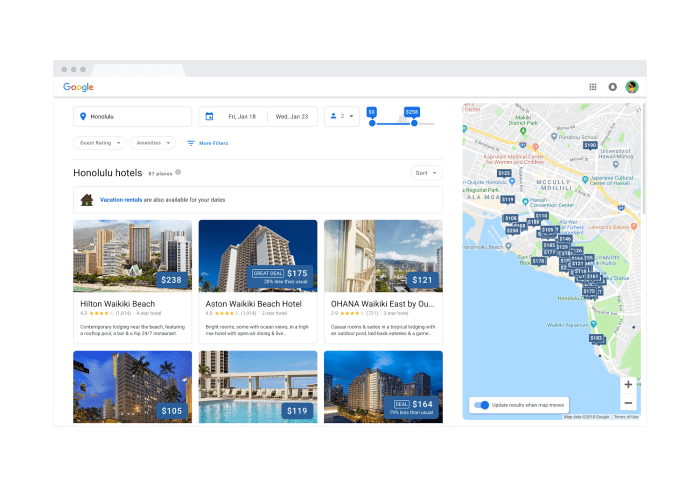
Task: Click the Waikiki Aquarium map pin
Action: (x=593, y=324)
